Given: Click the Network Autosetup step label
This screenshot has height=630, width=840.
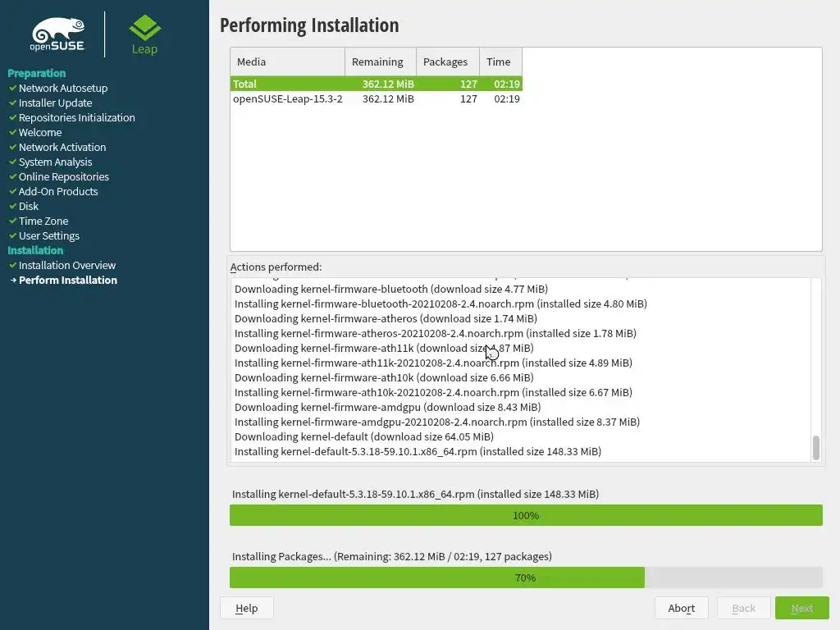Looking at the screenshot, I should point(63,88).
